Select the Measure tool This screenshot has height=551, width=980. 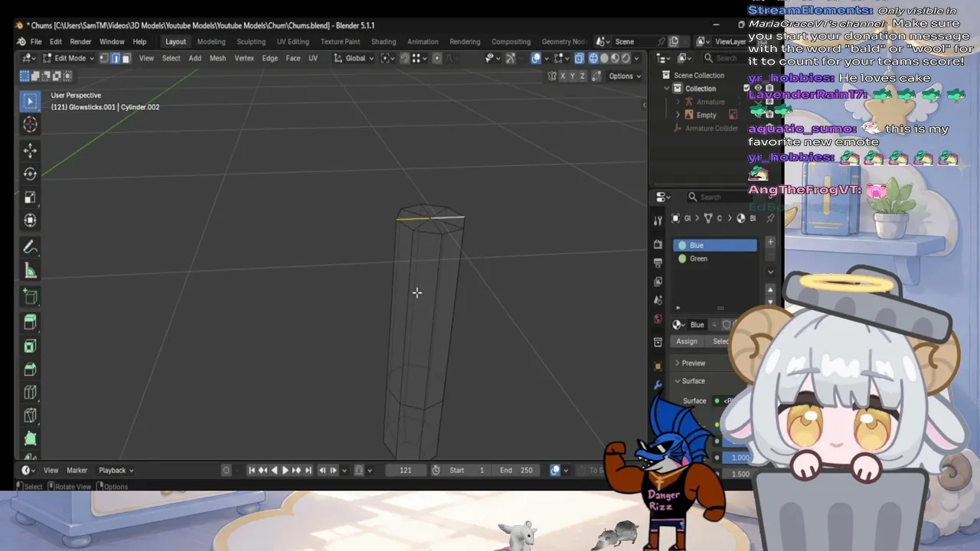pyautogui.click(x=30, y=270)
